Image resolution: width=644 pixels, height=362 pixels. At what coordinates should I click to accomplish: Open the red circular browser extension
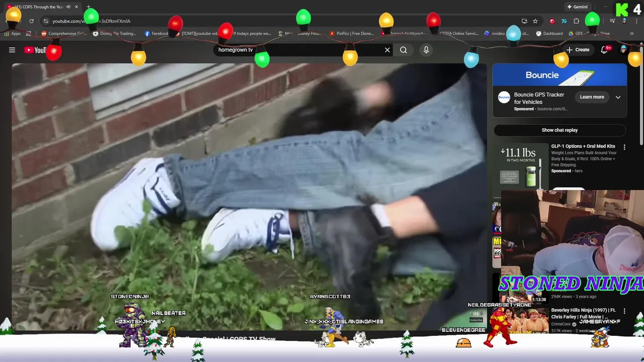tap(552, 21)
